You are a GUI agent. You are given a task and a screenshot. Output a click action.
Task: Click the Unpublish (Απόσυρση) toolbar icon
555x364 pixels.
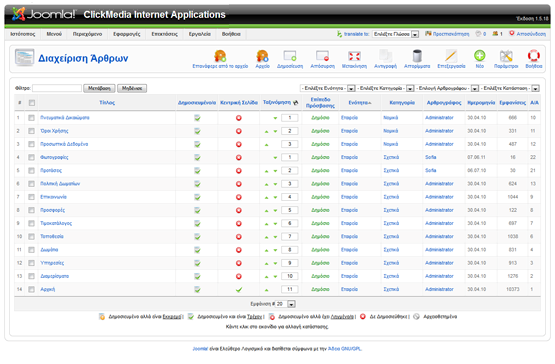pyautogui.click(x=322, y=56)
